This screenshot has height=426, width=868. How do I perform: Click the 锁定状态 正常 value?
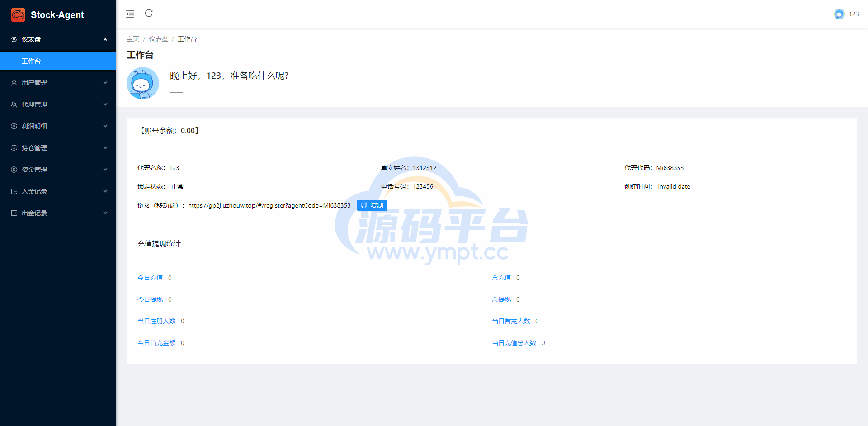(x=177, y=186)
